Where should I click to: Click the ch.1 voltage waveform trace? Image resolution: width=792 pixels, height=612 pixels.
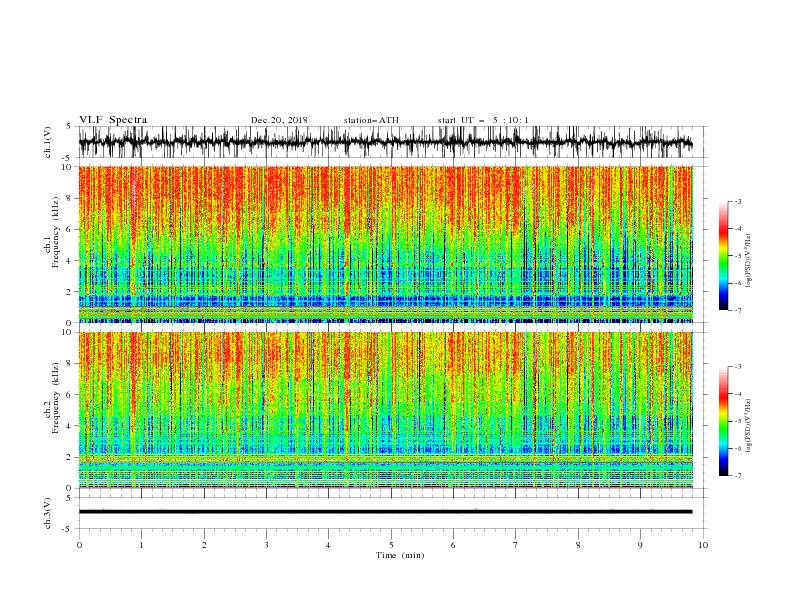(386, 142)
